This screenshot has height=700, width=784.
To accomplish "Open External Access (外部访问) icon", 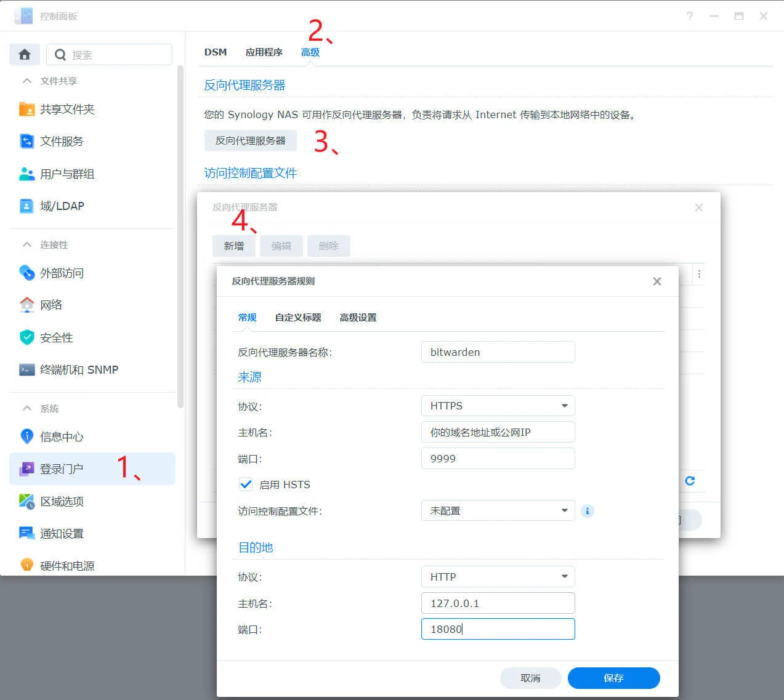I will pyautogui.click(x=26, y=273).
